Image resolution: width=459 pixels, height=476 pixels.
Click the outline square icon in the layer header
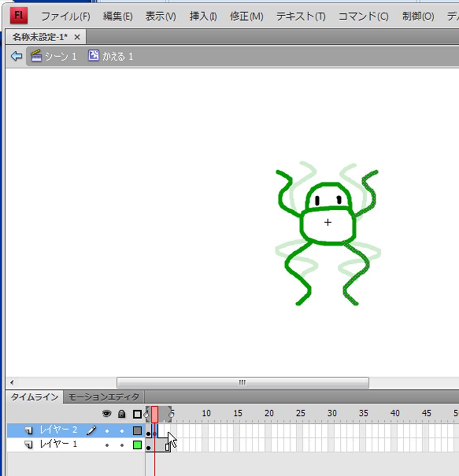(137, 414)
